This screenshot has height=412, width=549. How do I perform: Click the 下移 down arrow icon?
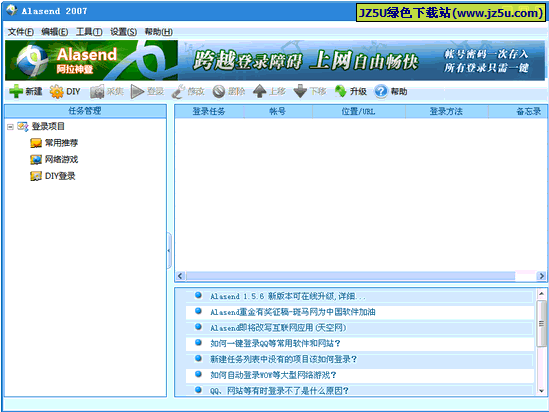[300, 91]
